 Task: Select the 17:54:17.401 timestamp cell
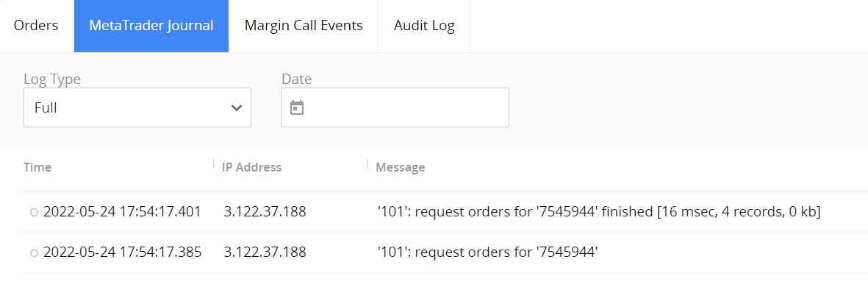[x=122, y=212]
